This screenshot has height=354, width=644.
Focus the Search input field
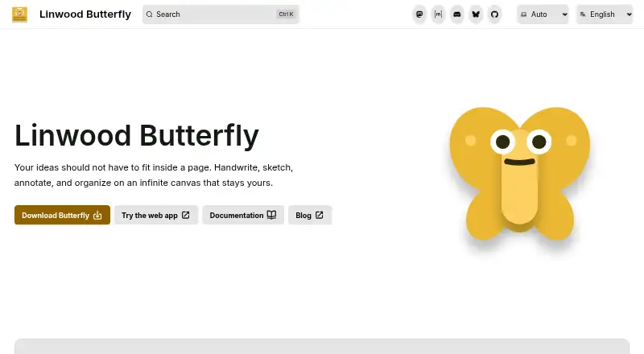point(221,14)
